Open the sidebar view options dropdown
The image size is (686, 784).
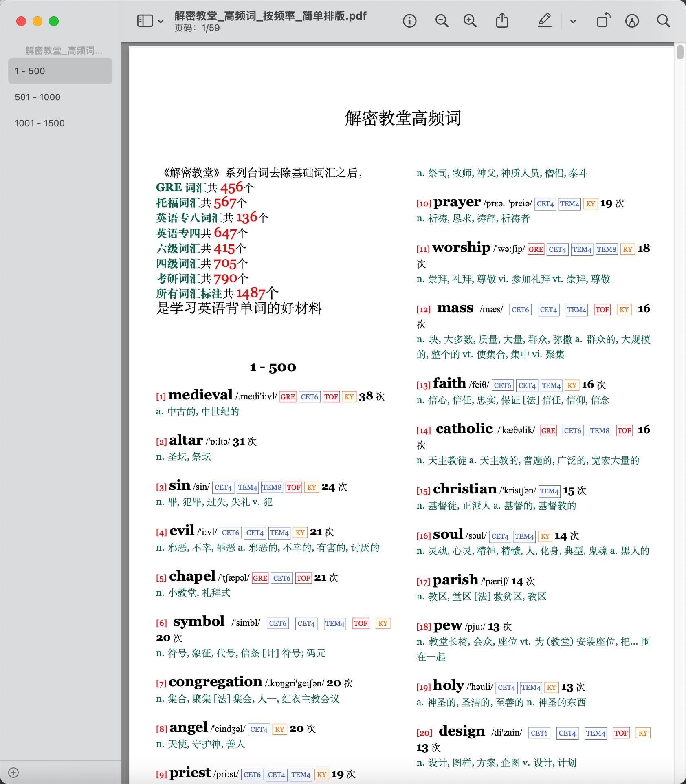pyautogui.click(x=161, y=21)
